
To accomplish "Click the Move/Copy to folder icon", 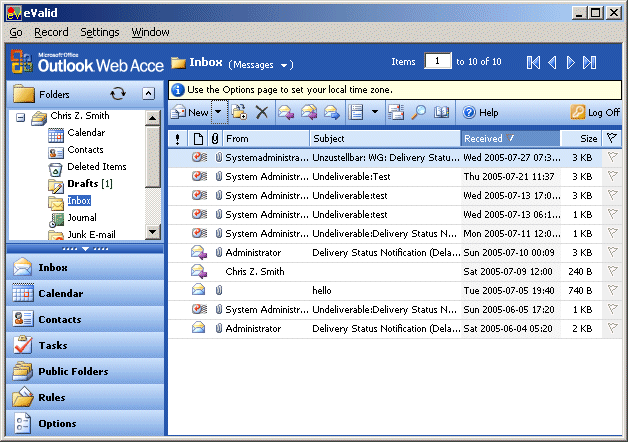I will coord(239,113).
